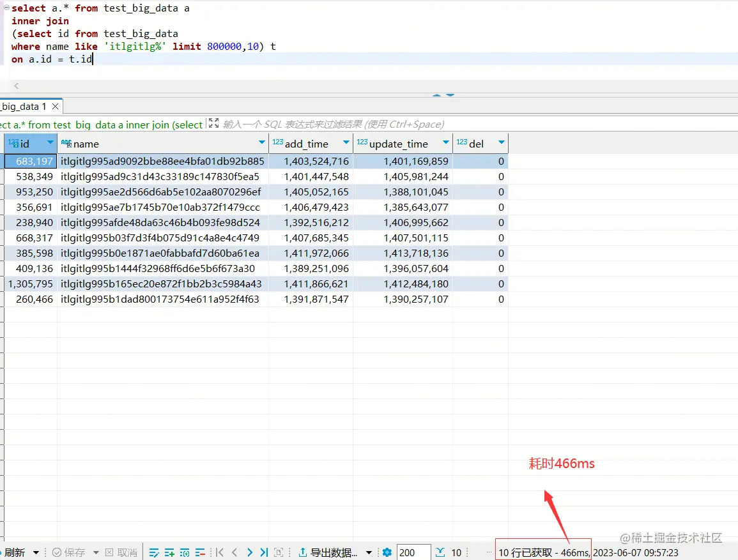Click the edit cell value icon
Image resolution: width=738 pixels, height=560 pixels.
click(153, 552)
